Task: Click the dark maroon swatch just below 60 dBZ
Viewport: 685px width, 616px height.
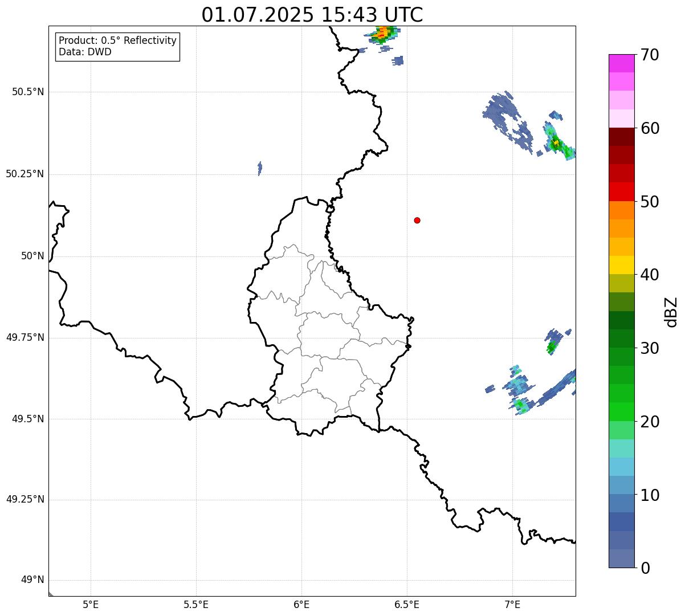Action: click(622, 137)
